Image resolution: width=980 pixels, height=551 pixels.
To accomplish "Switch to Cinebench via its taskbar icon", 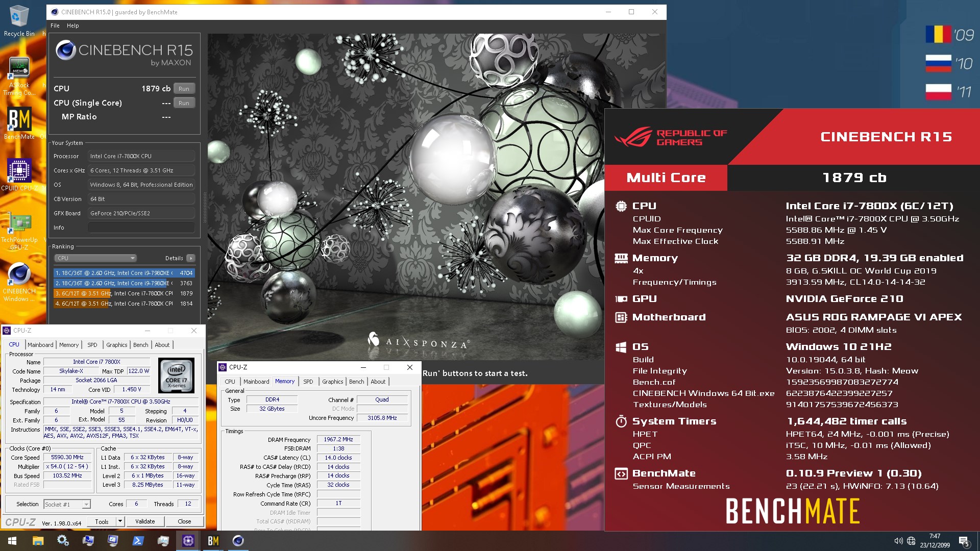I will tap(238, 541).
